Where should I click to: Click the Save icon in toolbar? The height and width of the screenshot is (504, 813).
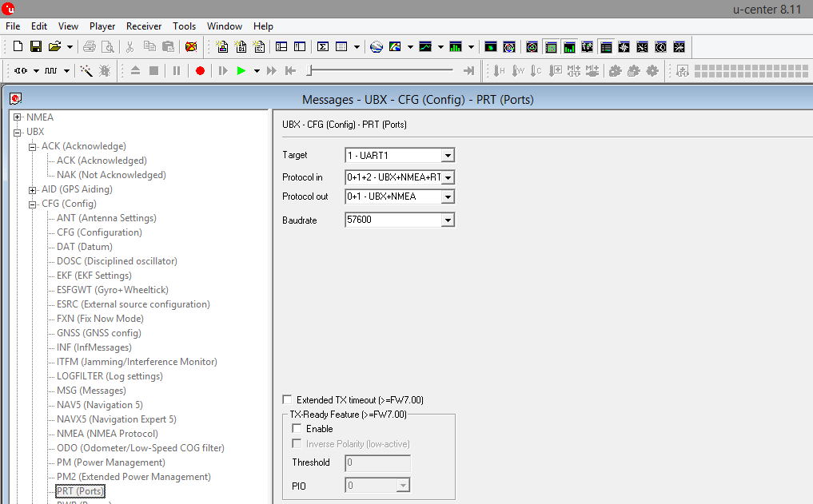pos(35,47)
